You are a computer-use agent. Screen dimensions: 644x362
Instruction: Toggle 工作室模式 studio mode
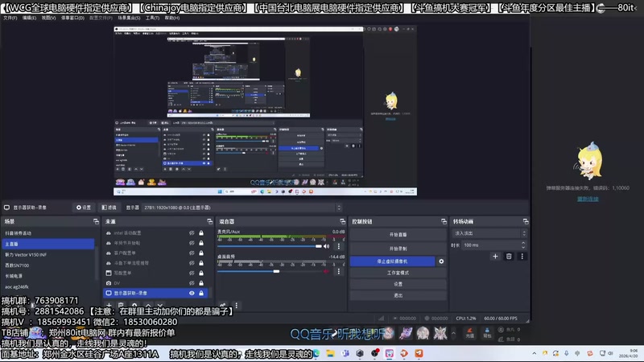coord(398,273)
